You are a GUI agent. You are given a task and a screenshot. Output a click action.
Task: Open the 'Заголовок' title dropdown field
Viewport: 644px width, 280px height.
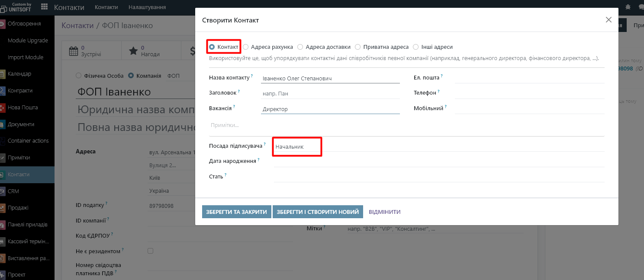pyautogui.click(x=330, y=93)
